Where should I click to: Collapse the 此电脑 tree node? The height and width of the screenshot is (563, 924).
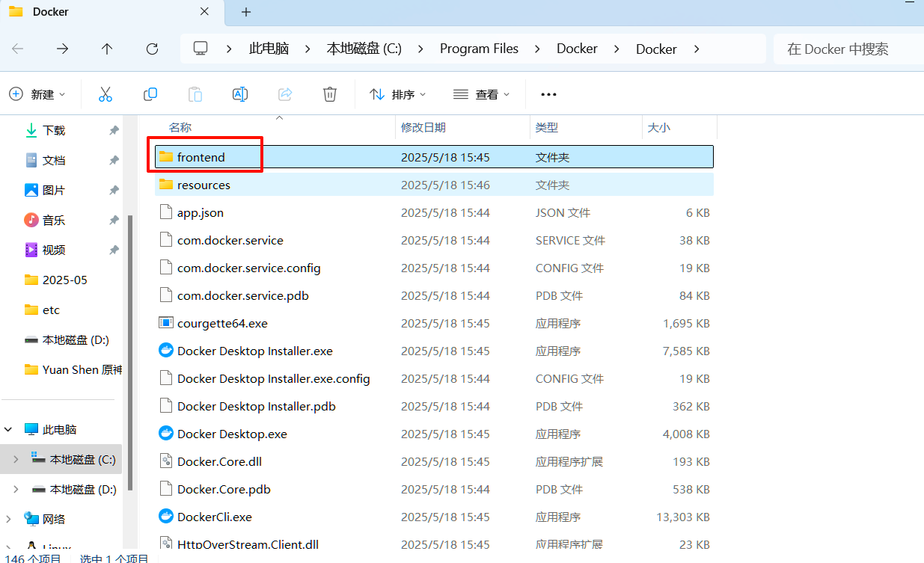click(x=9, y=430)
